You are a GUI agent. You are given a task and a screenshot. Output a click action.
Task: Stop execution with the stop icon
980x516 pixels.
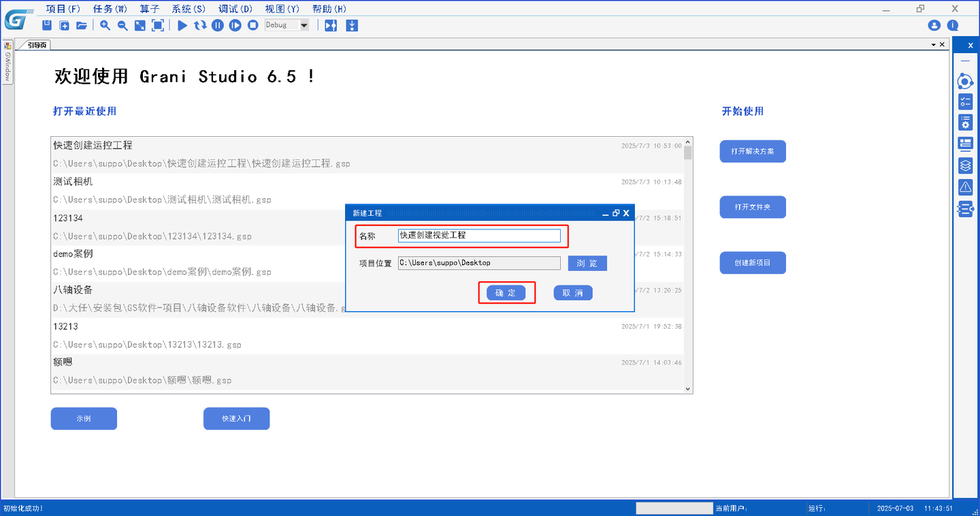[253, 25]
